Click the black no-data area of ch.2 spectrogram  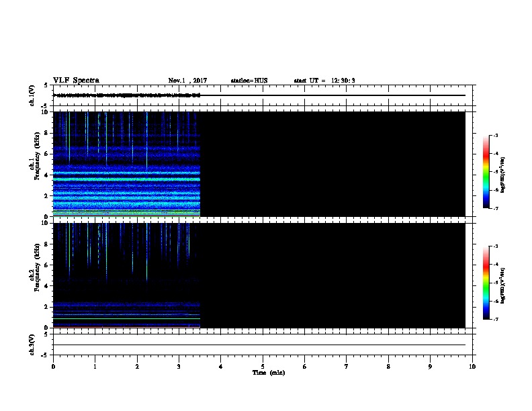click(x=333, y=275)
